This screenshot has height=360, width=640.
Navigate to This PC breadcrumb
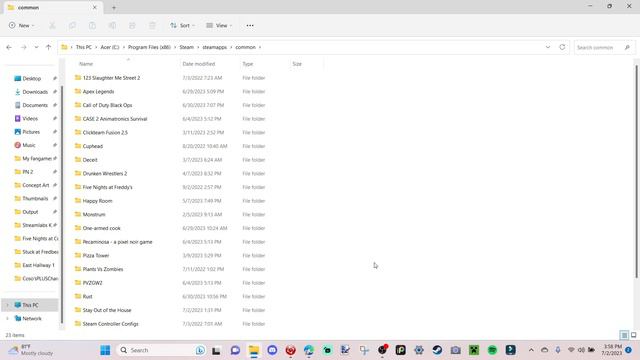coord(84,47)
